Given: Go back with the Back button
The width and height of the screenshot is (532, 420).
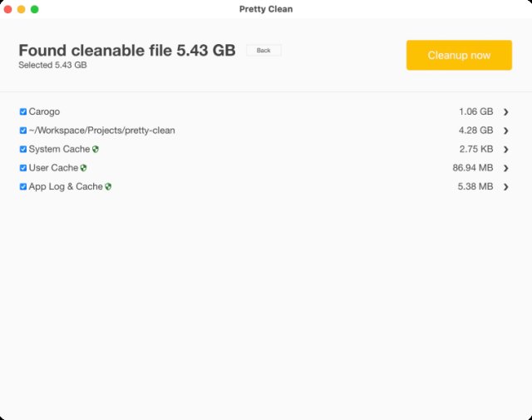Looking at the screenshot, I should pos(264,51).
